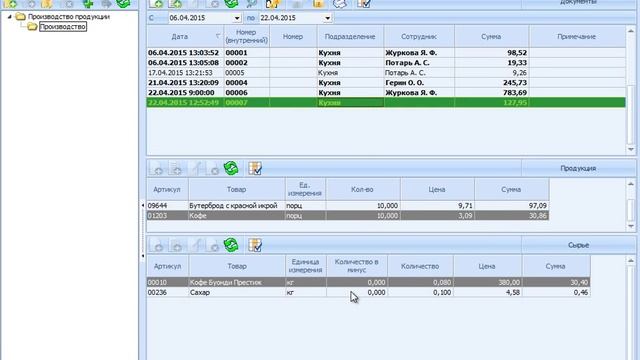Image resolution: width=640 pixels, height=360 pixels.
Task: Sort Продукция by Цена column header
Action: point(437,189)
